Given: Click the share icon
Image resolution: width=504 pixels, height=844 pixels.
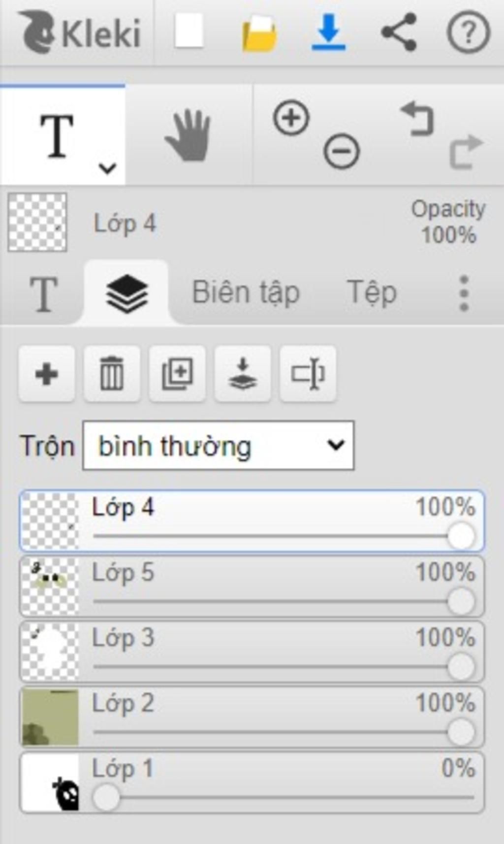Looking at the screenshot, I should click(399, 32).
